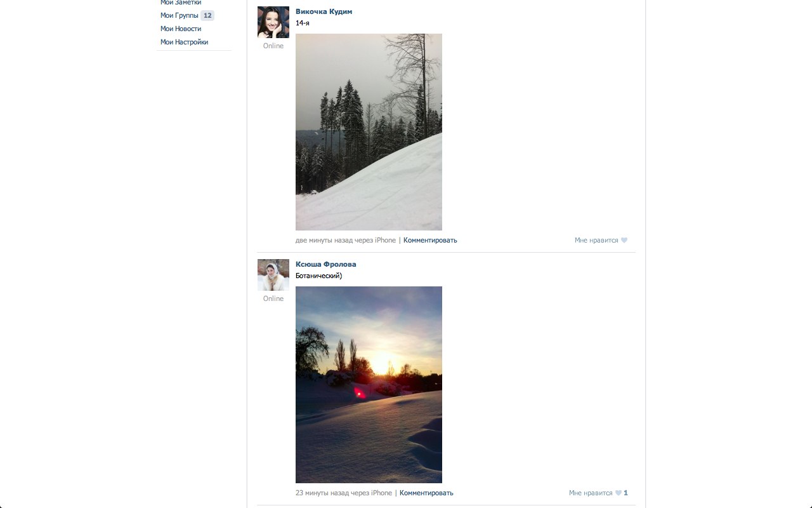This screenshot has width=812, height=508.
Task: Open Ксюша Фролова's name link
Action: pos(326,264)
